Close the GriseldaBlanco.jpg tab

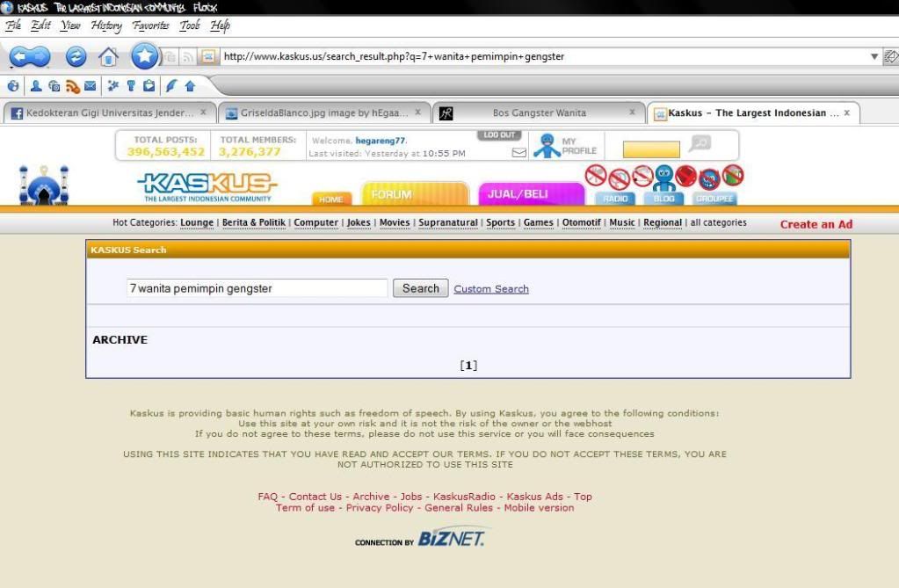pos(418,113)
